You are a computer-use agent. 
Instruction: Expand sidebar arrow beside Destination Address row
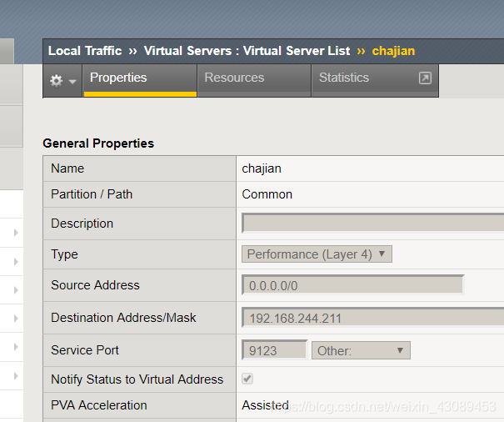click(x=16, y=318)
